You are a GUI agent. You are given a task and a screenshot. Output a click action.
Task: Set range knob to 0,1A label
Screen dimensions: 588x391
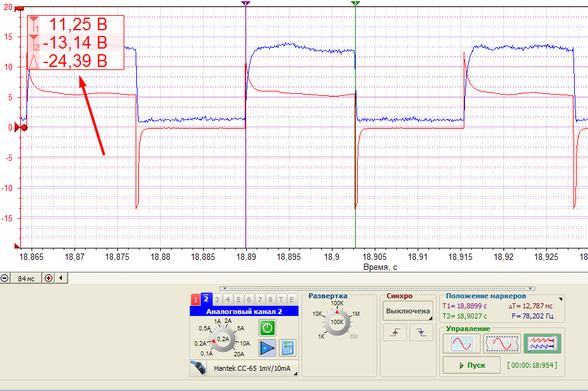click(x=206, y=354)
